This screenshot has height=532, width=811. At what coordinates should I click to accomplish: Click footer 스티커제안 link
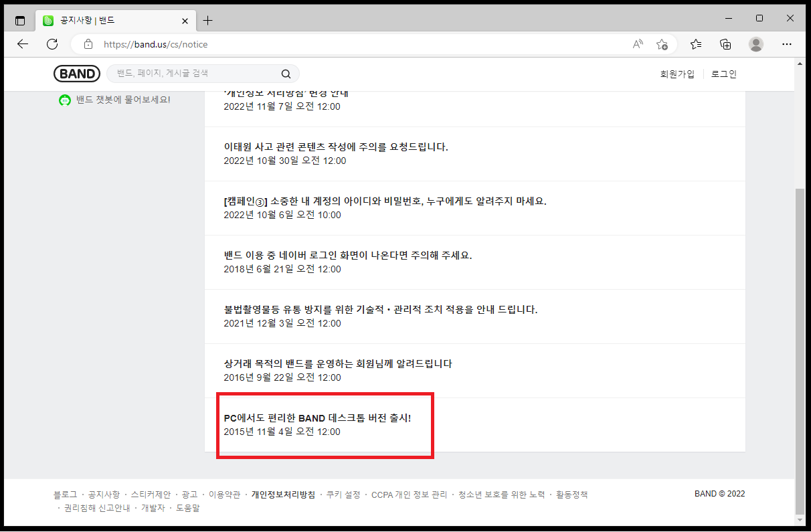pyautogui.click(x=151, y=495)
